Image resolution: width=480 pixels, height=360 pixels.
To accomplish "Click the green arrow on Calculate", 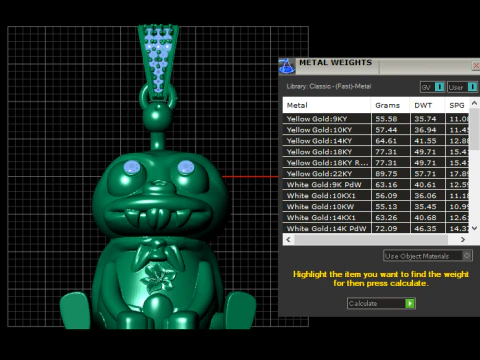I will tap(410, 303).
